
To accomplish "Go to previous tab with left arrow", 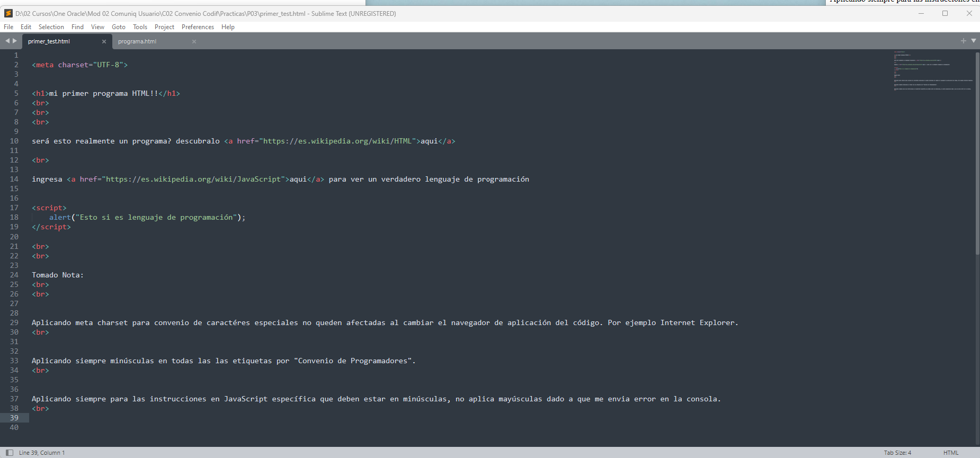I will pos(7,41).
